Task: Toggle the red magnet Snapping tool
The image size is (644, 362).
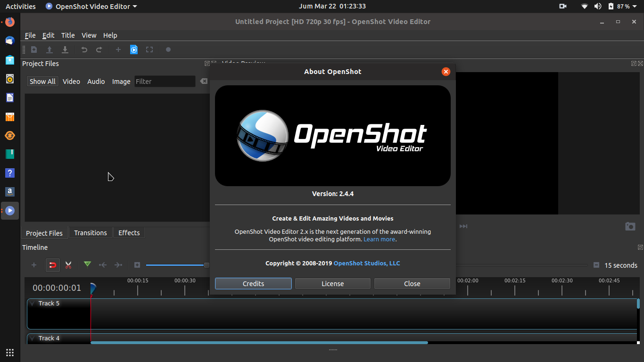Action: [53, 265]
